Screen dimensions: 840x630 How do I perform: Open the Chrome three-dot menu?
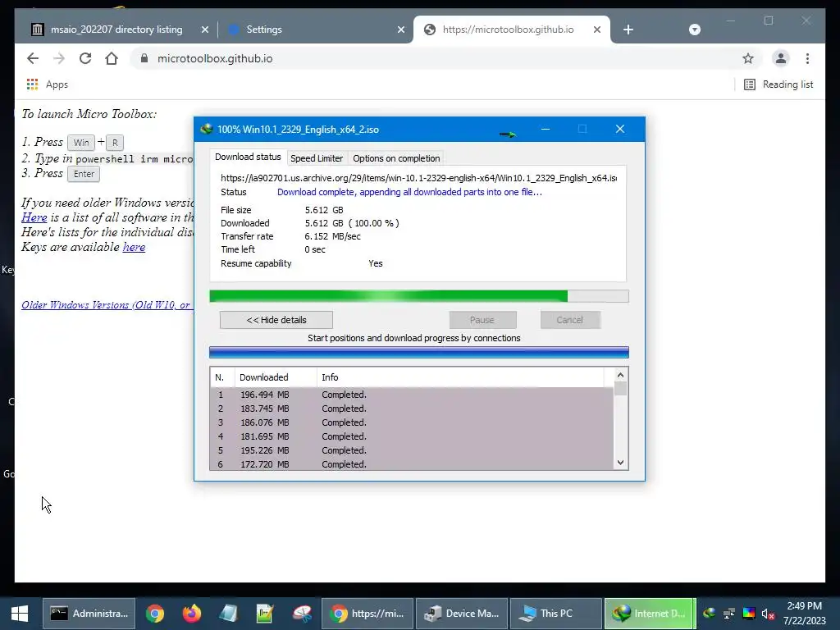807,58
